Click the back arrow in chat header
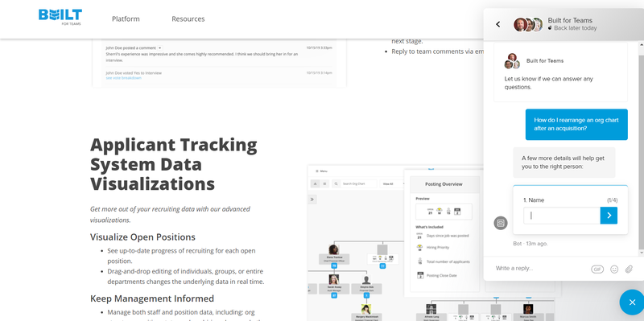The height and width of the screenshot is (321, 644). click(x=497, y=24)
